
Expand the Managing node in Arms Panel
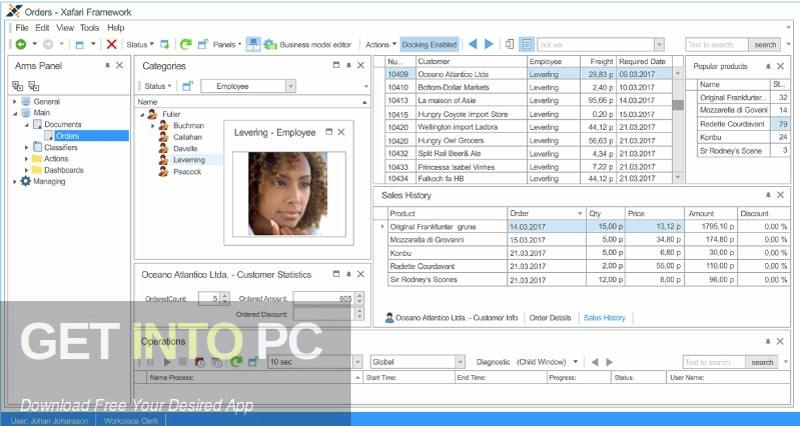pyautogui.click(x=15, y=181)
